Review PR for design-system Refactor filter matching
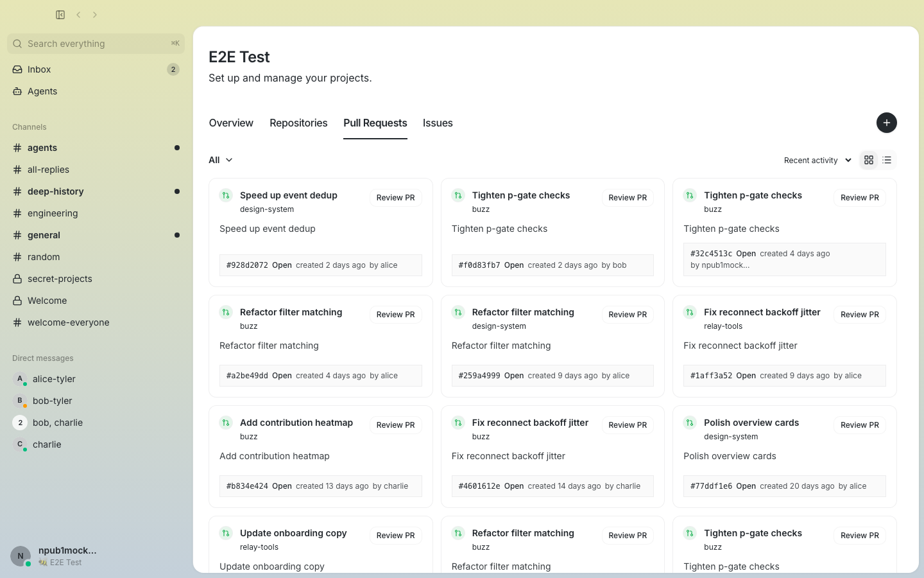This screenshot has width=924, height=578. [628, 315]
